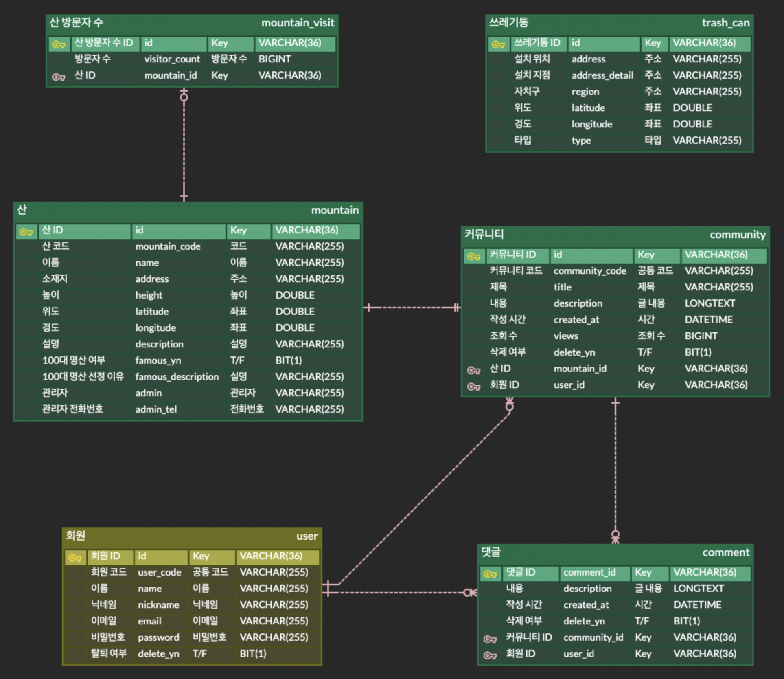Click the foreign key icon beside comment's community_id
Viewport: 784px width, 679px height.
490,639
